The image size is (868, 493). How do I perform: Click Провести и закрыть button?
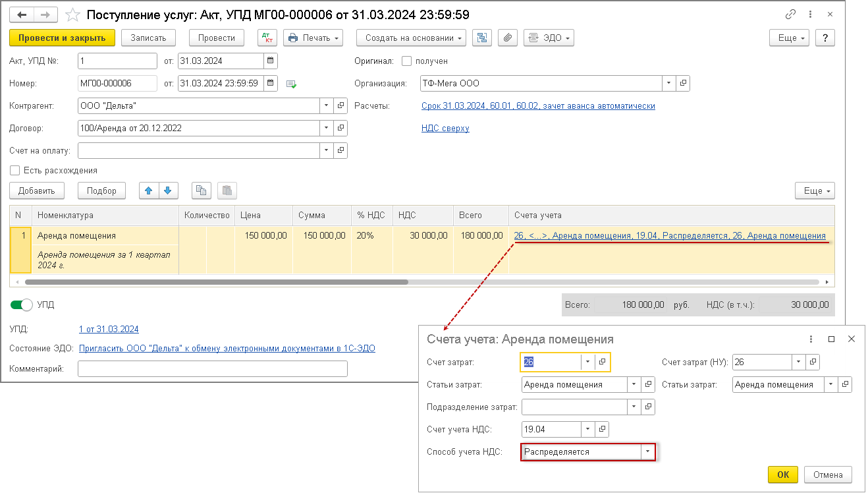tap(62, 38)
